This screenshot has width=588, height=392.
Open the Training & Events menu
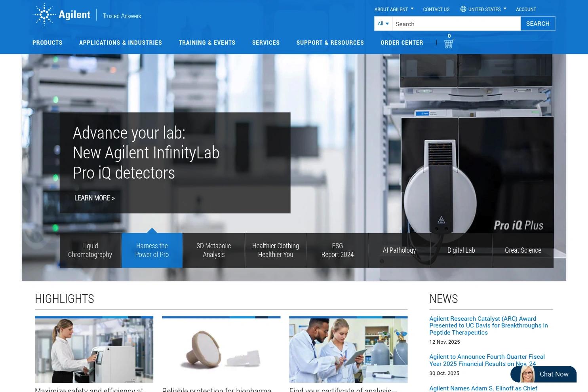click(x=207, y=42)
